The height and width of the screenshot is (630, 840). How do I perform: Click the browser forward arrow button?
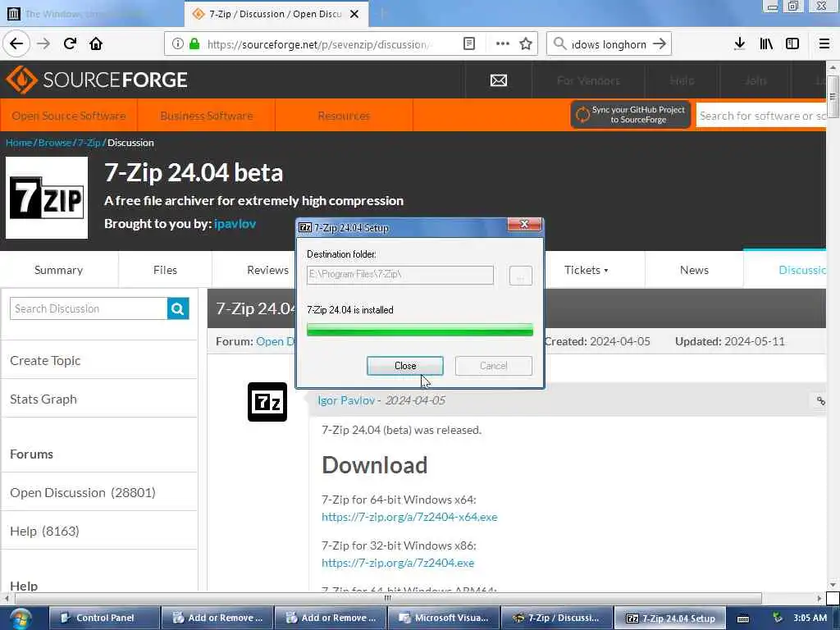[x=43, y=44]
